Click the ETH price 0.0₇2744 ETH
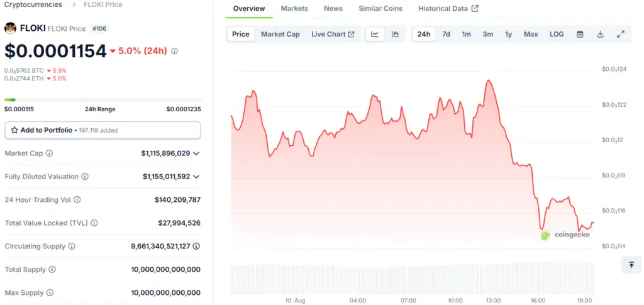This screenshot has height=305, width=644. click(x=25, y=79)
